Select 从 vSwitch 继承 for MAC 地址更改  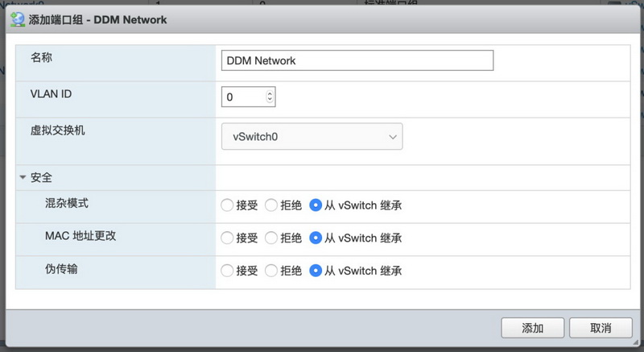pos(316,238)
